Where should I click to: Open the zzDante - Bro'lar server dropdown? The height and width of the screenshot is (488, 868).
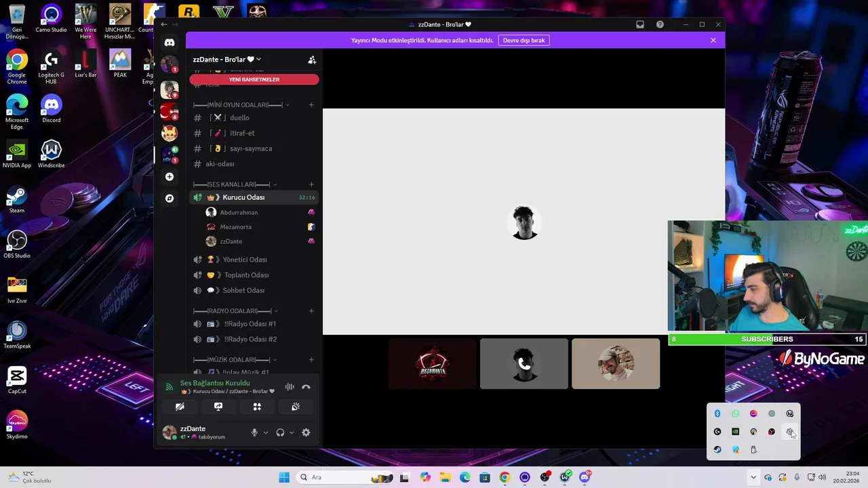pos(227,60)
